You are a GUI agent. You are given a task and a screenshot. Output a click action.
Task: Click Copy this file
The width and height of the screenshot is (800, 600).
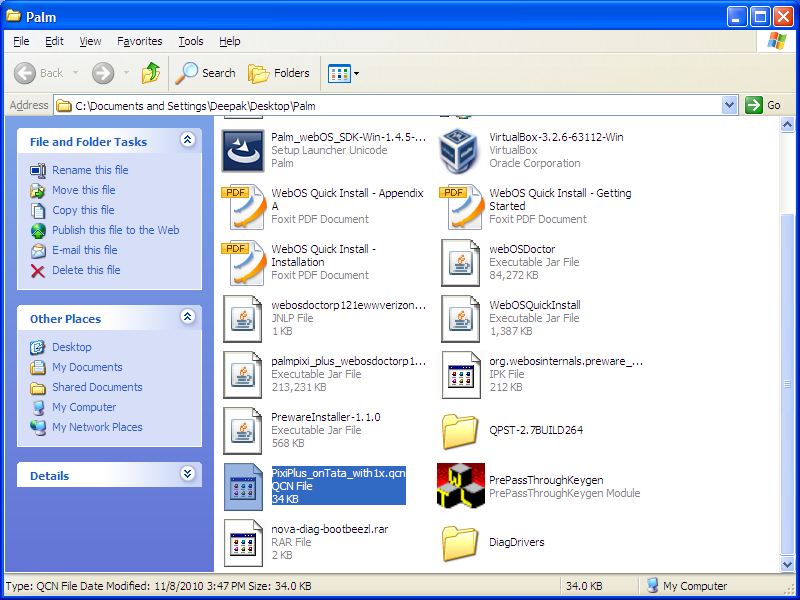point(83,210)
